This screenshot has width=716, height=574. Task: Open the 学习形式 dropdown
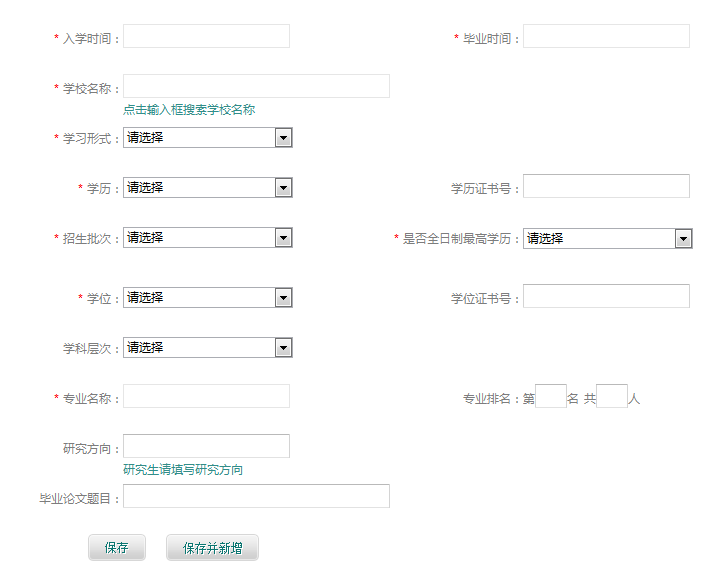click(207, 138)
